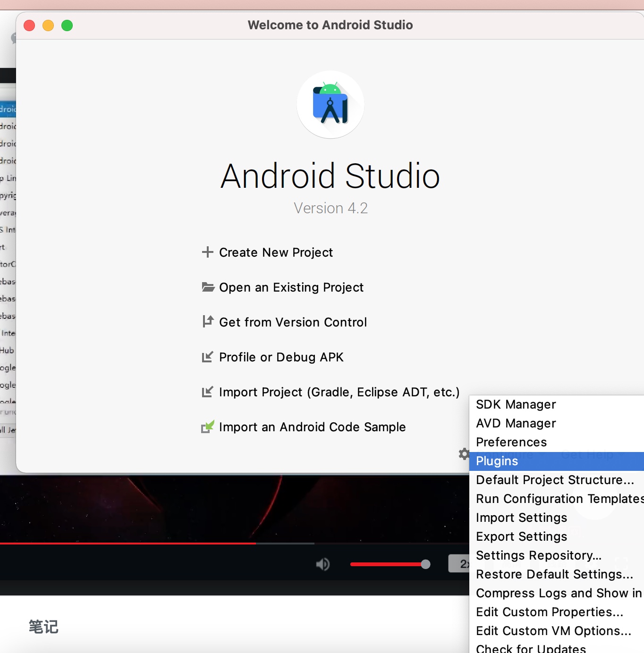Image resolution: width=644 pixels, height=653 pixels.
Task: Click the Configure gear icon
Action: tap(464, 454)
